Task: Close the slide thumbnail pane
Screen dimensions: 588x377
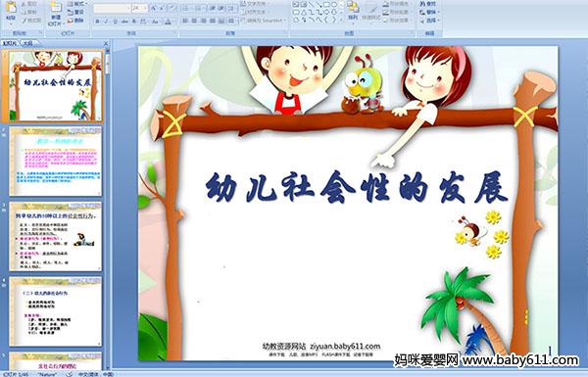Action: [x=106, y=43]
